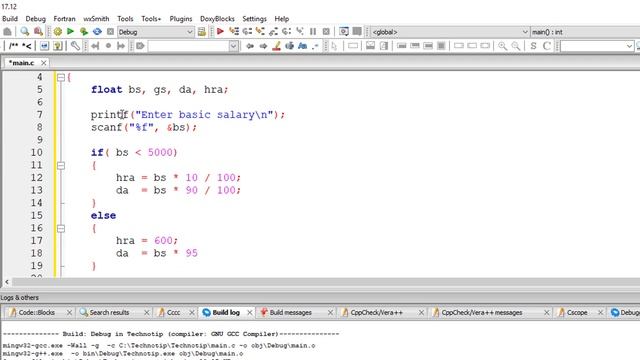Open the Build menu
Screen dimensions: 640x360
10,19
